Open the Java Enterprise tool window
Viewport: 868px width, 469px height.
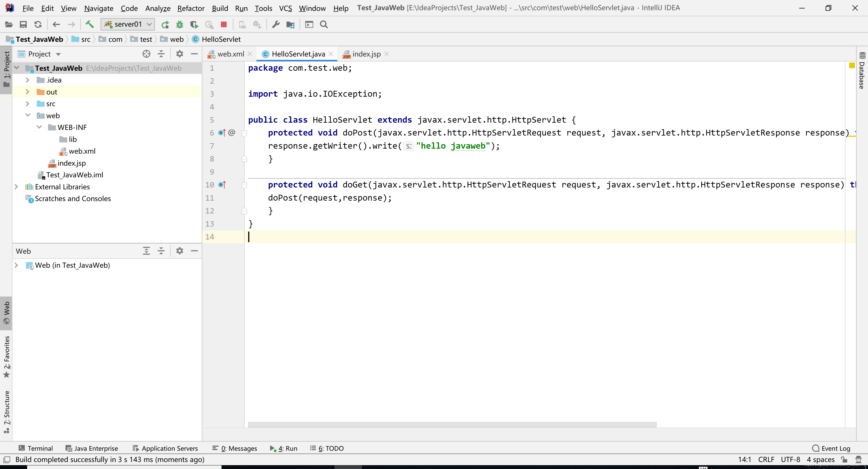point(92,448)
